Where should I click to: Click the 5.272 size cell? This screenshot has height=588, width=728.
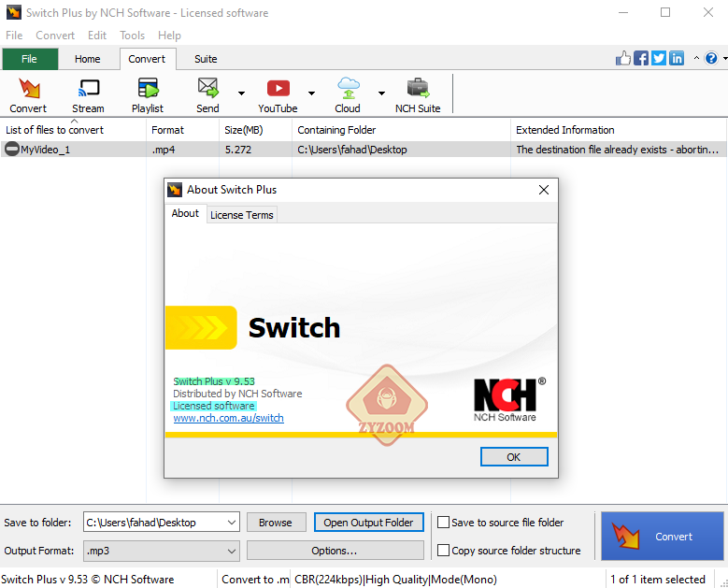point(238,150)
